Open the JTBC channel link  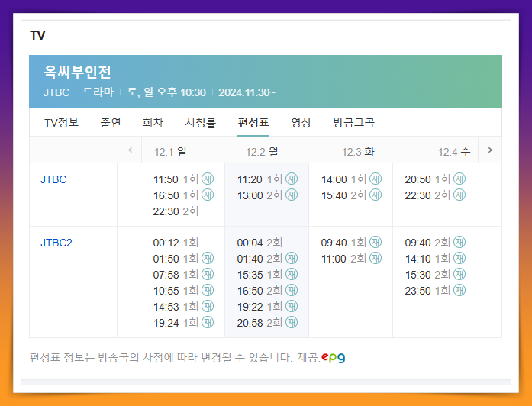53,179
